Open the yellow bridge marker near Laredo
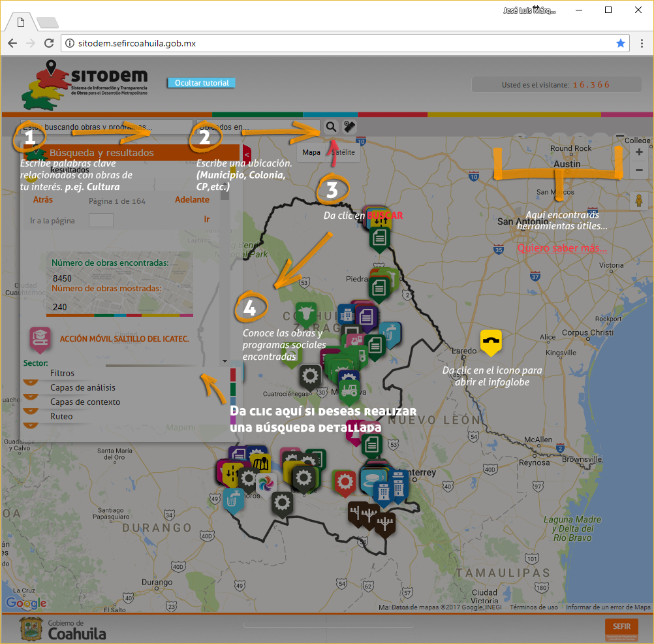 (491, 341)
